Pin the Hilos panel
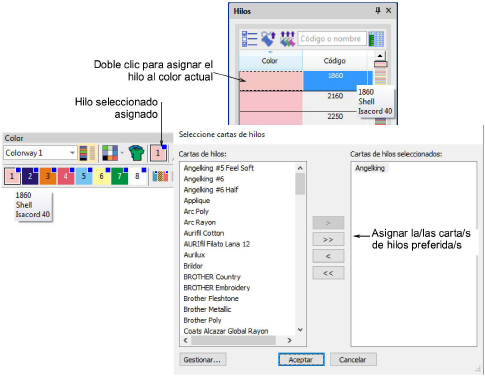Screen dimensions: 485x388 (x=378, y=11)
